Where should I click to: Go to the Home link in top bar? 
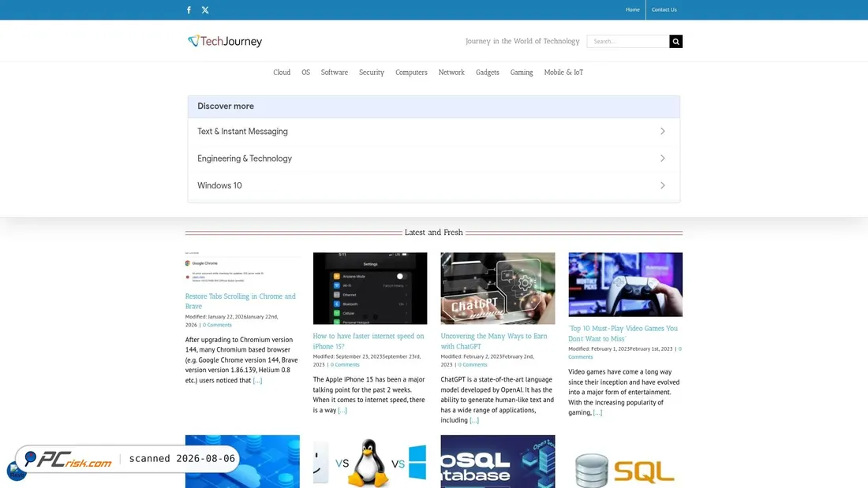(632, 9)
